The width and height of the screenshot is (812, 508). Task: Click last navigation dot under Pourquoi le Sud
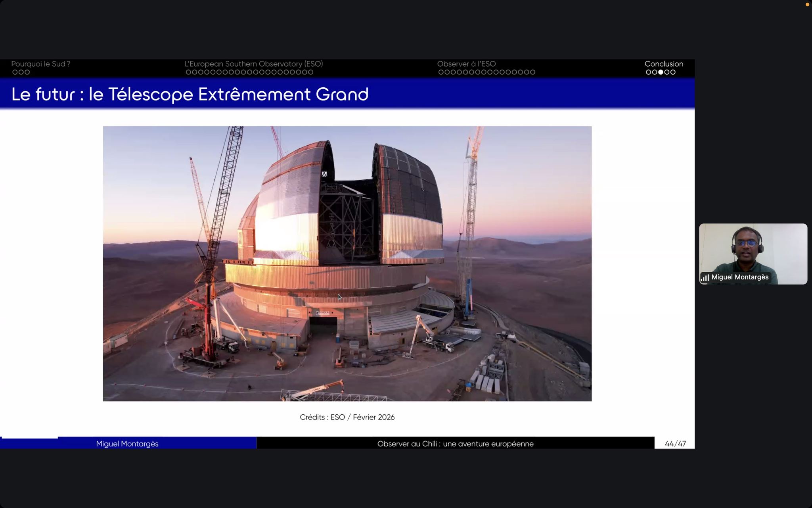click(27, 72)
